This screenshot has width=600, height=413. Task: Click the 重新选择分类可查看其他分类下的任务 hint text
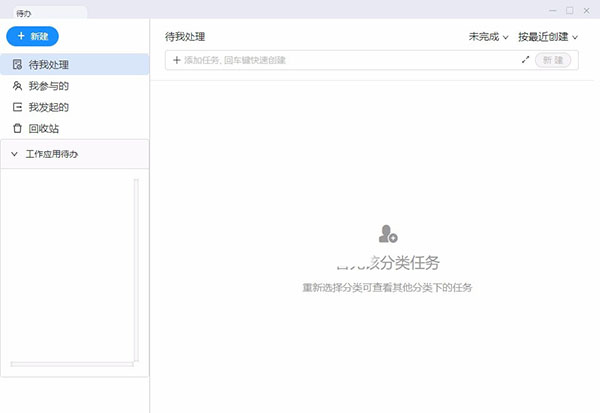(387, 287)
